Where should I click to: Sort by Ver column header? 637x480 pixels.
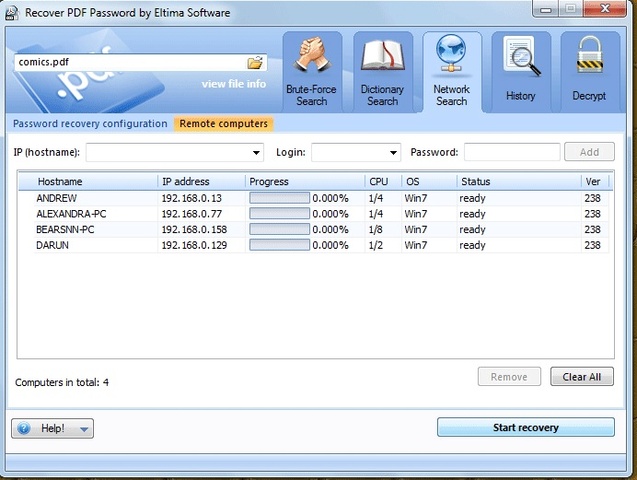tap(595, 182)
